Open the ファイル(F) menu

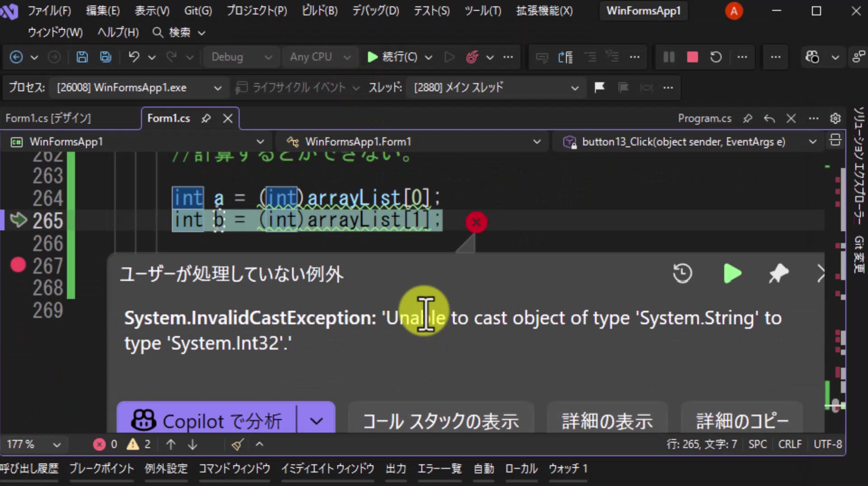tap(49, 11)
